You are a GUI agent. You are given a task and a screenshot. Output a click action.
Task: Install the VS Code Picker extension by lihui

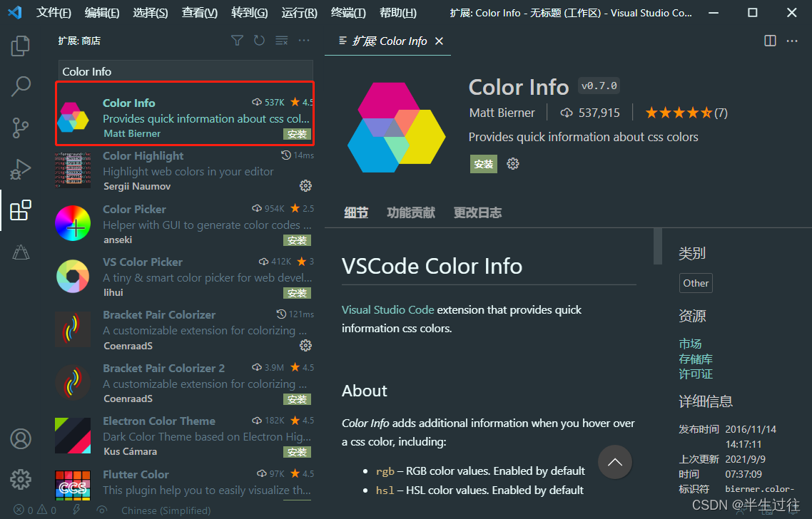coord(298,294)
